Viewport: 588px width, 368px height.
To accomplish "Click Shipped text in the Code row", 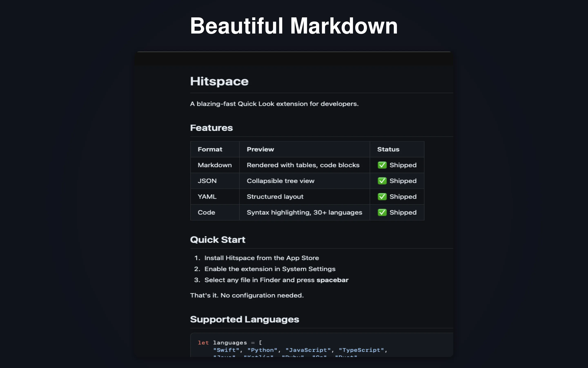I will coord(403,212).
